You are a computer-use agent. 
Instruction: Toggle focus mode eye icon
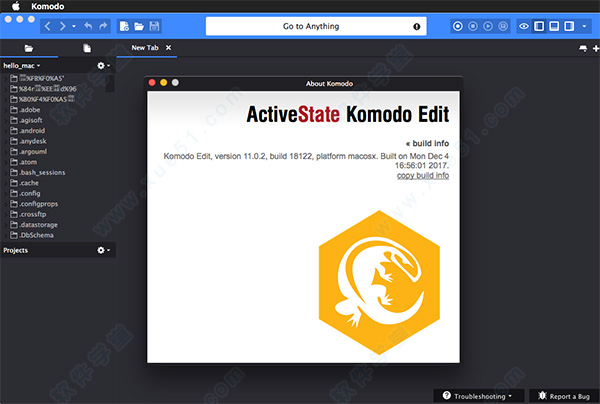pos(524,26)
